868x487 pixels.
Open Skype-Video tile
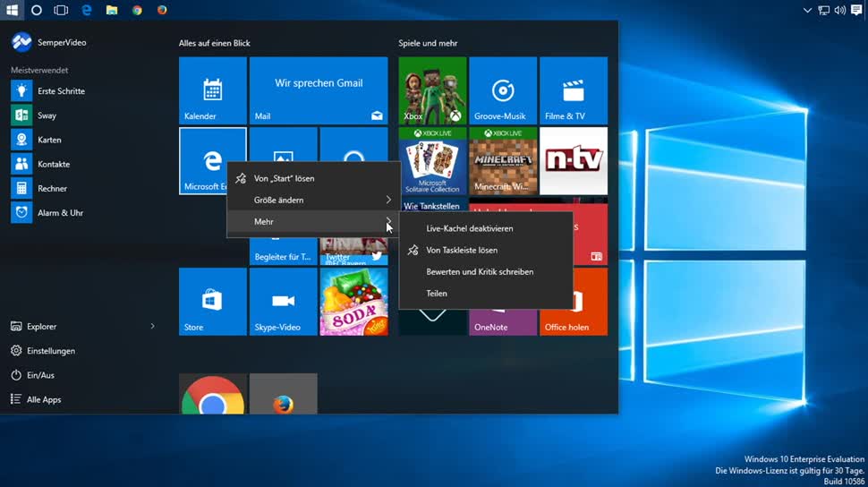pos(283,302)
